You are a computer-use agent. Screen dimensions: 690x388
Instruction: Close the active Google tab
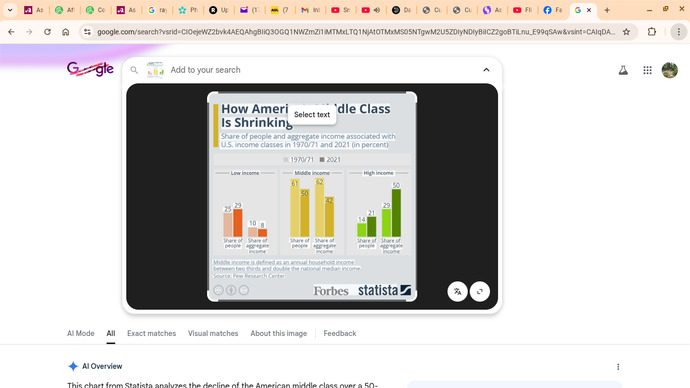click(x=589, y=10)
